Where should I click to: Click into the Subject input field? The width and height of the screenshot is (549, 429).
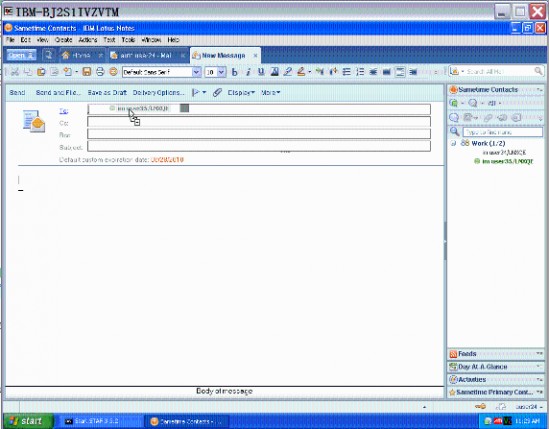pos(259,146)
